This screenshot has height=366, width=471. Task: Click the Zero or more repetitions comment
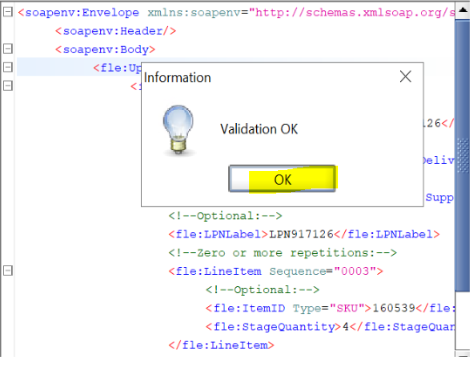[283, 253]
